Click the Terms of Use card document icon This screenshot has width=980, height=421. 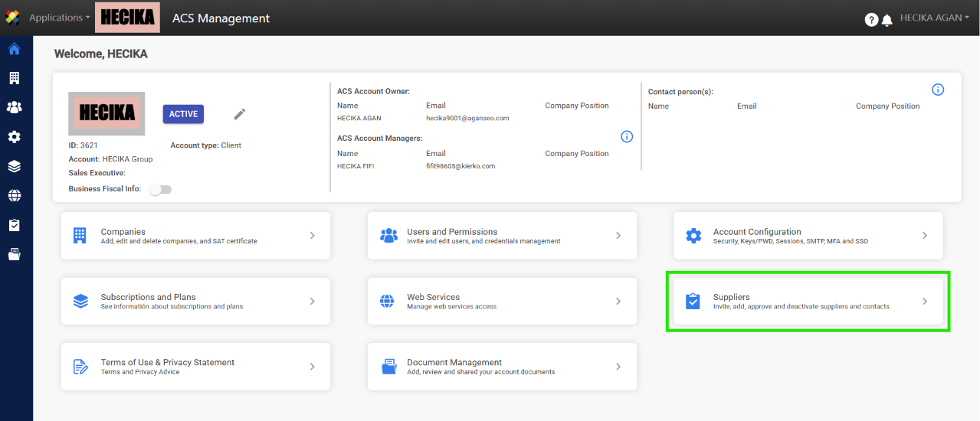click(x=80, y=367)
